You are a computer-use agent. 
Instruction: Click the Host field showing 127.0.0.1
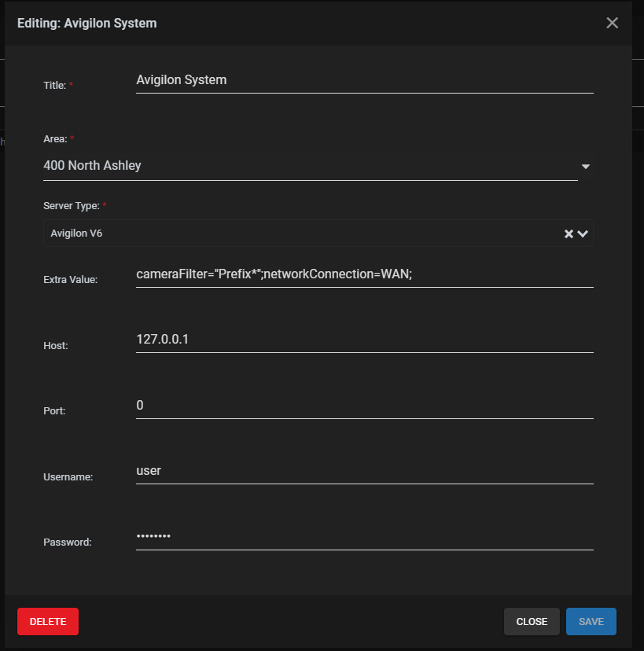coord(365,340)
